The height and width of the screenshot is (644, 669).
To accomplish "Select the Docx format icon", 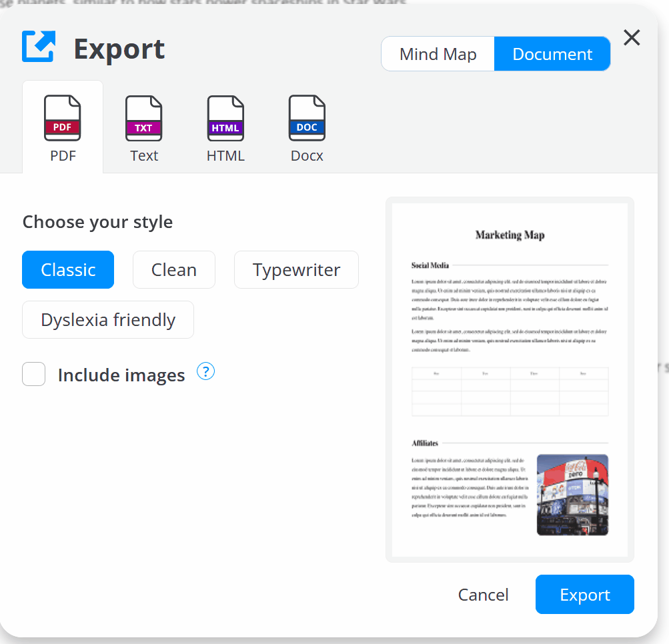I will click(x=307, y=117).
